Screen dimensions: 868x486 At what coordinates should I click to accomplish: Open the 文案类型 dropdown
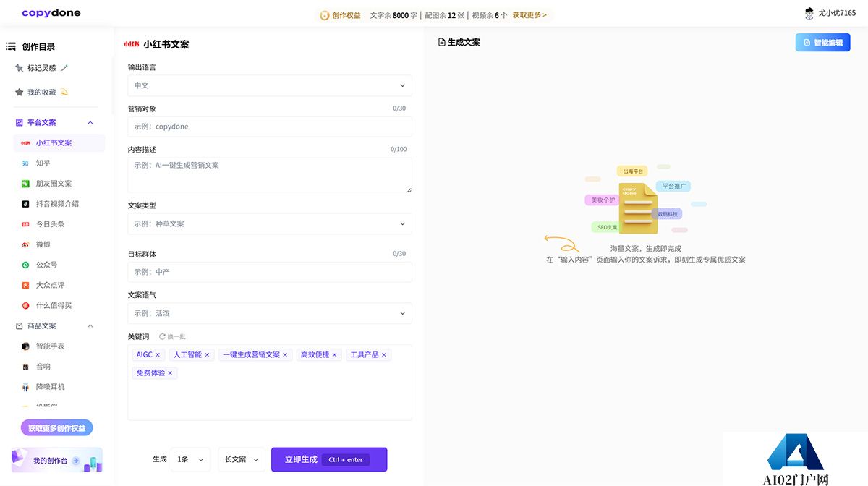270,223
